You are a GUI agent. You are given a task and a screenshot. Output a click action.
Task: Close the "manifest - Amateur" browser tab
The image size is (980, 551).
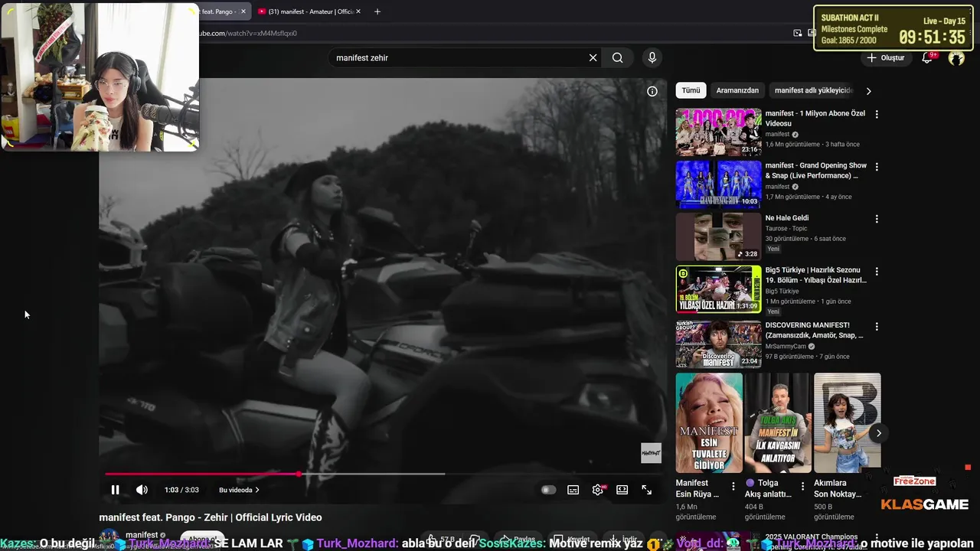358,11
